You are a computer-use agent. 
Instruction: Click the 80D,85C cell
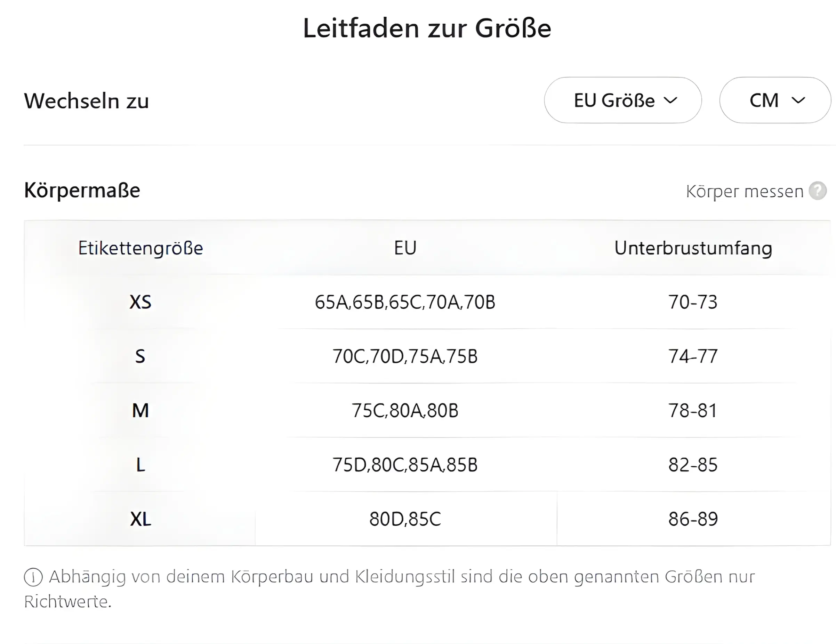(405, 519)
